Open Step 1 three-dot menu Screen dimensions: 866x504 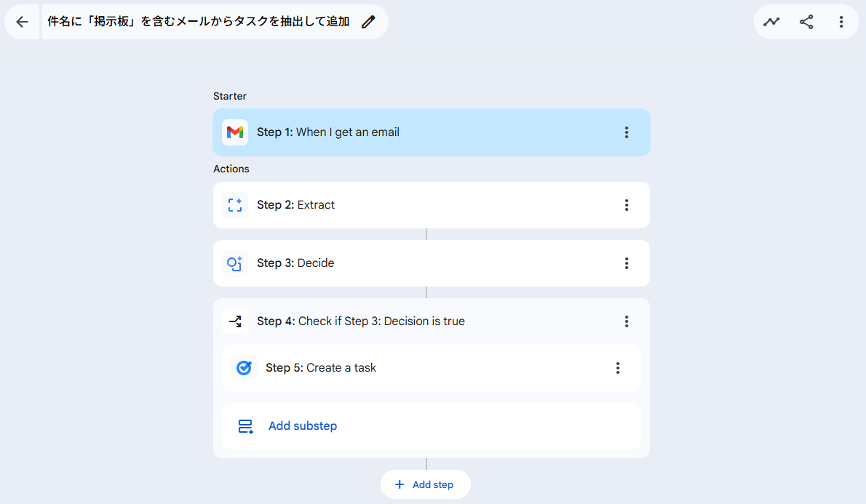(626, 132)
